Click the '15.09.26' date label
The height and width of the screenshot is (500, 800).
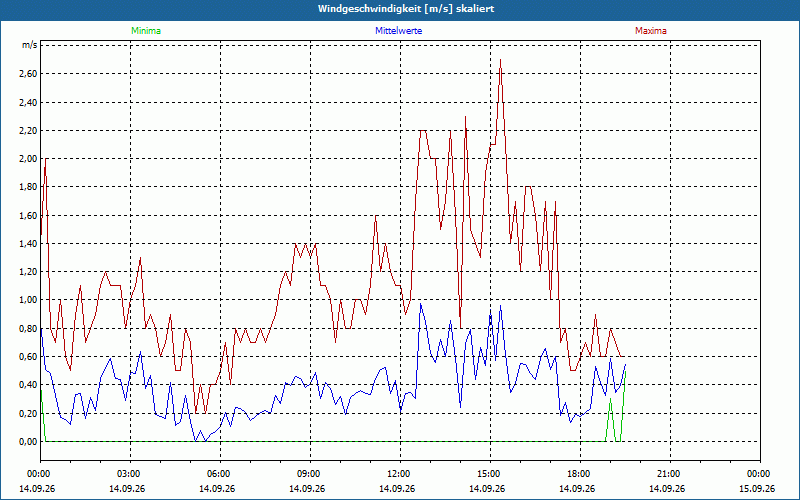pyautogui.click(x=757, y=488)
